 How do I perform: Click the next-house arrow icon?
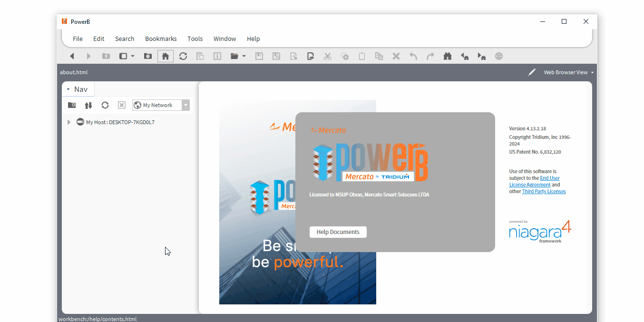point(482,56)
